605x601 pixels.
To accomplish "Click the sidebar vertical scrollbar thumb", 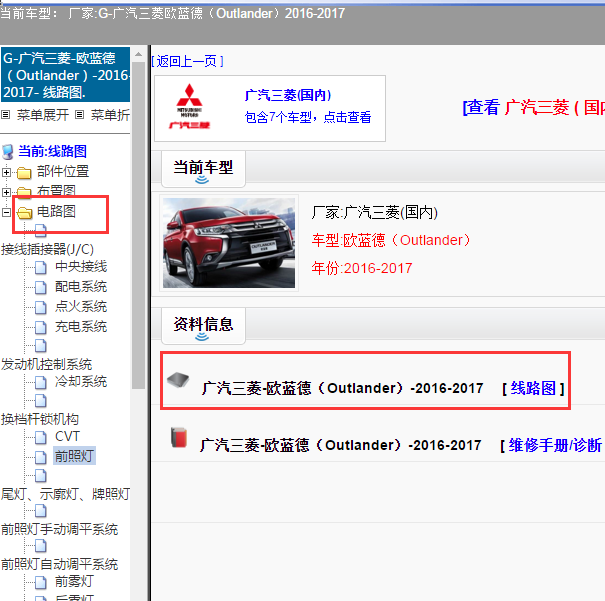I will click(x=138, y=225).
